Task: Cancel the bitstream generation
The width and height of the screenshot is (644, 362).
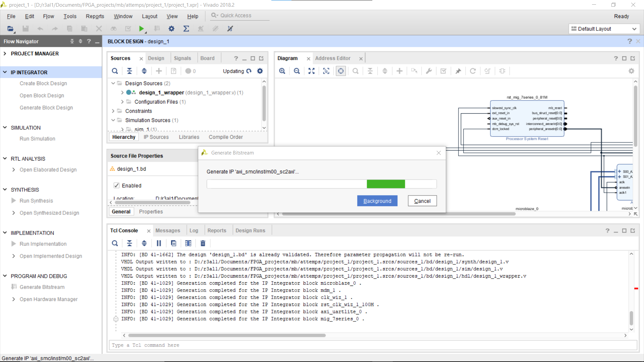Action: click(x=422, y=200)
